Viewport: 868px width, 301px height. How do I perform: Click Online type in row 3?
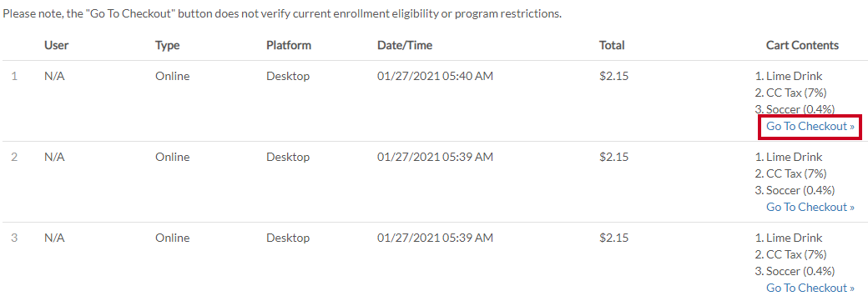tap(173, 238)
